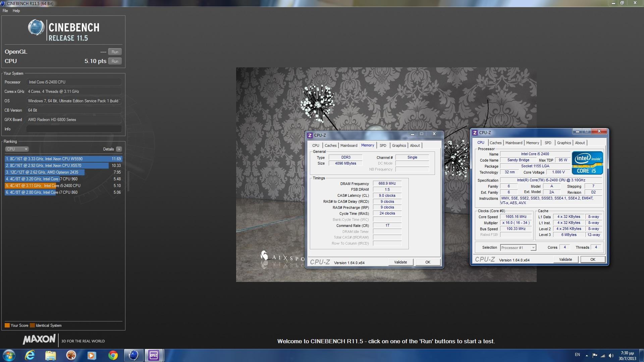This screenshot has width=644, height=362.
Task: Switch to Caches tab in right CPU-Z window
Action: [495, 143]
